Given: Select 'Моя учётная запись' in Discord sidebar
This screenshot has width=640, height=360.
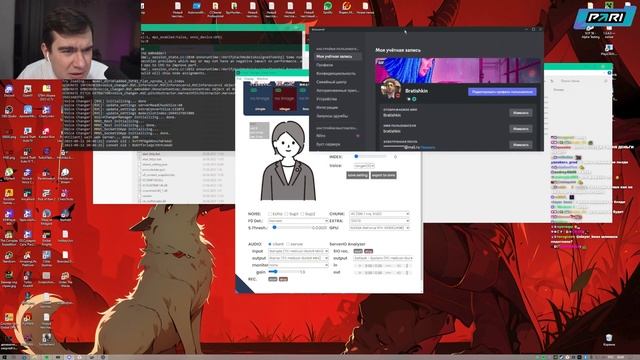Looking at the screenshot, I should 338,56.
